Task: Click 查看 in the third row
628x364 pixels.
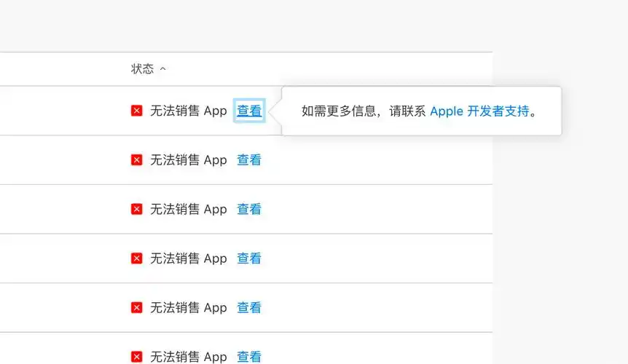Action: pos(249,209)
